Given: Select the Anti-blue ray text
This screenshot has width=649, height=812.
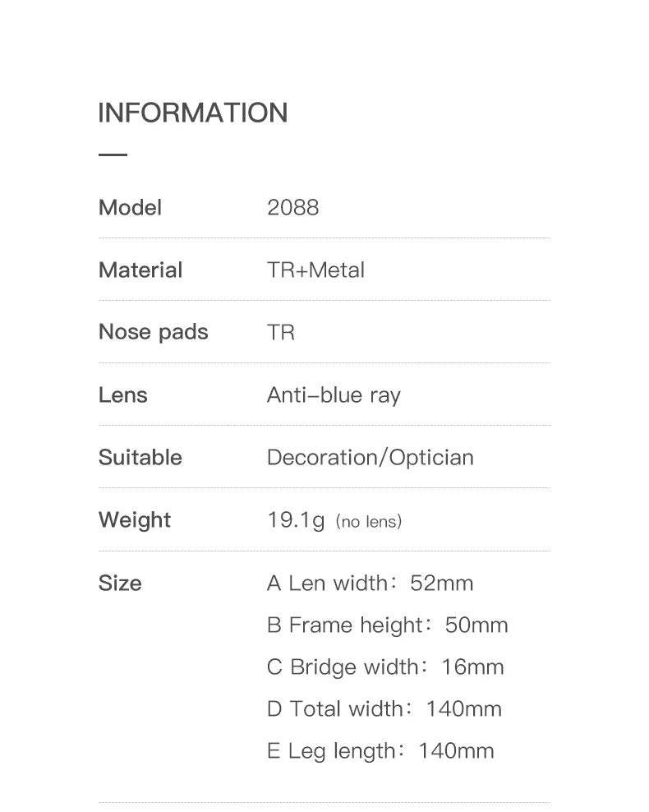Looking at the screenshot, I should point(334,394).
